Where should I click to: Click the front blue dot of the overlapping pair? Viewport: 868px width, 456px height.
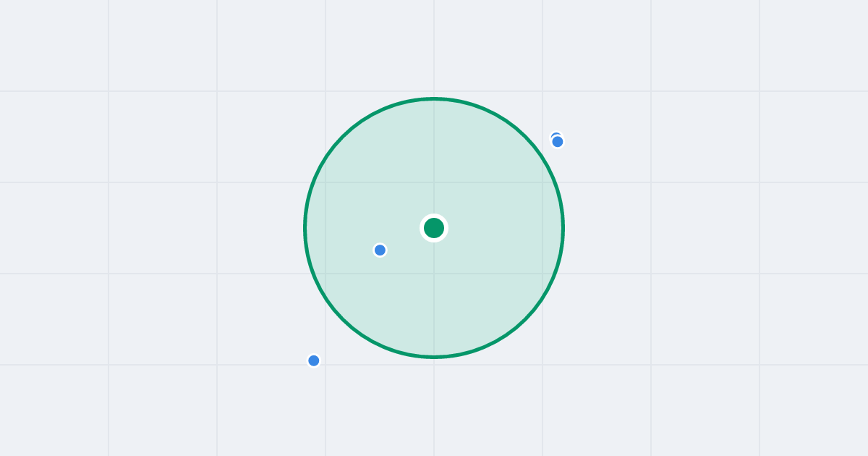tap(558, 142)
